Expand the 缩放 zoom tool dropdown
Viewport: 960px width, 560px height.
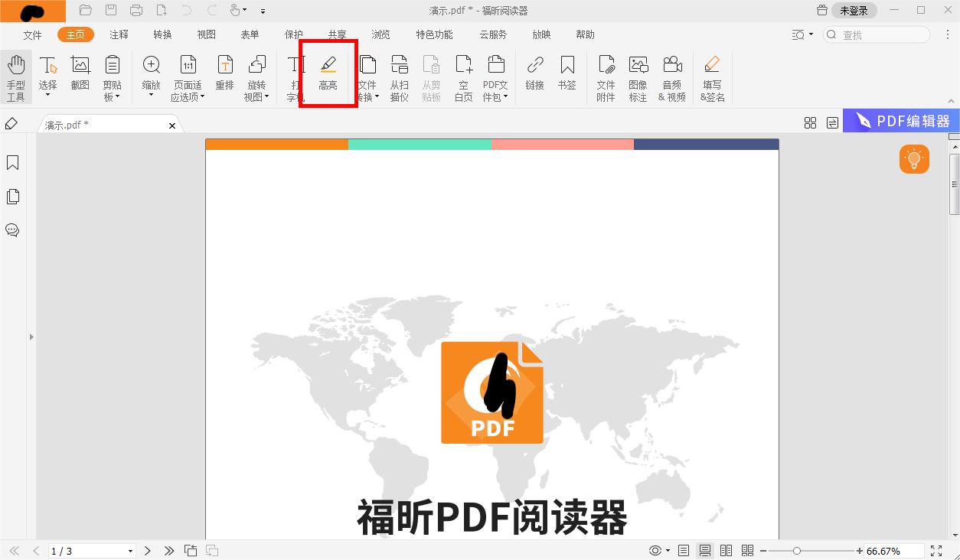[151, 96]
